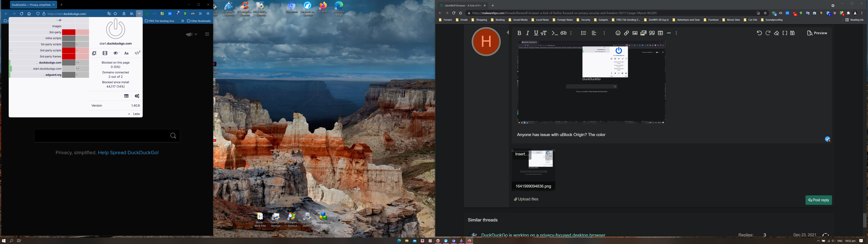Viewport: 868px width, 244px height.
Task: Click the Post reply button
Action: click(818, 200)
